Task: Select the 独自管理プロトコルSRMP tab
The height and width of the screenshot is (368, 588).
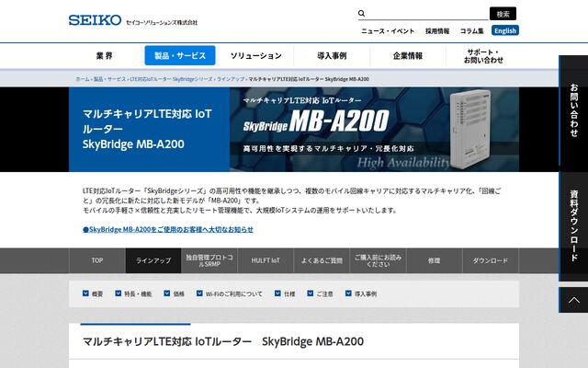Action: [209, 260]
